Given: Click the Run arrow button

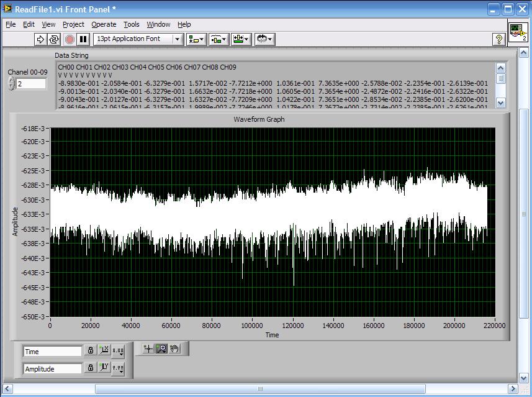Looking at the screenshot, I should (x=40, y=39).
